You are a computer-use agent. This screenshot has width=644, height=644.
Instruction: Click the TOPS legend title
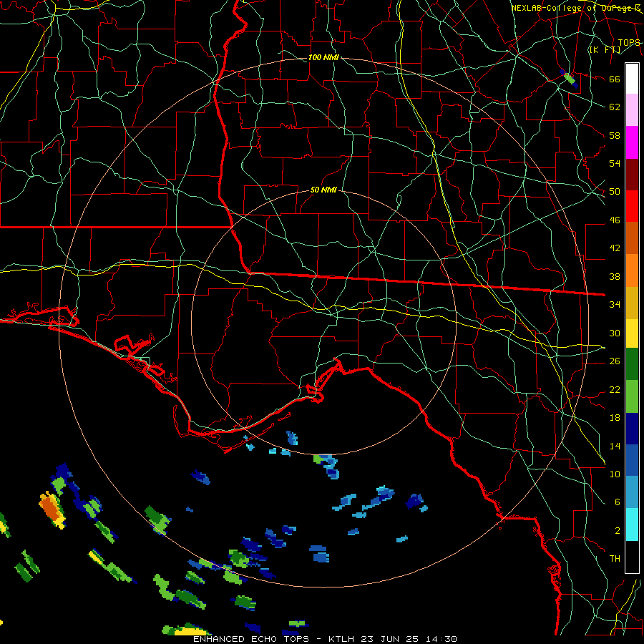point(629,43)
